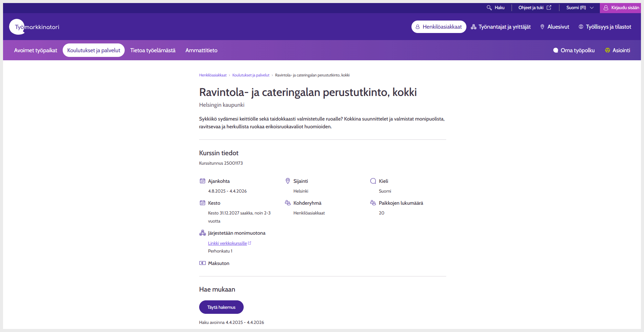Click the user icon in Kirjaudu sisään
Image resolution: width=644 pixels, height=332 pixels.
(606, 8)
